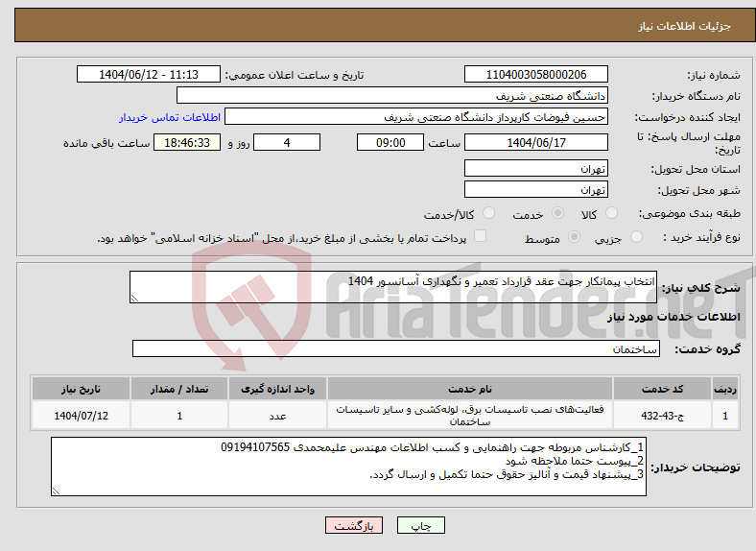Select the کالا radio button

611,213
